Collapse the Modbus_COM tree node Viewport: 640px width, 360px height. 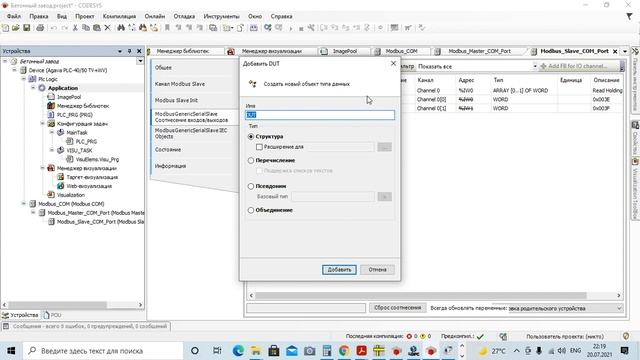tap(24, 204)
